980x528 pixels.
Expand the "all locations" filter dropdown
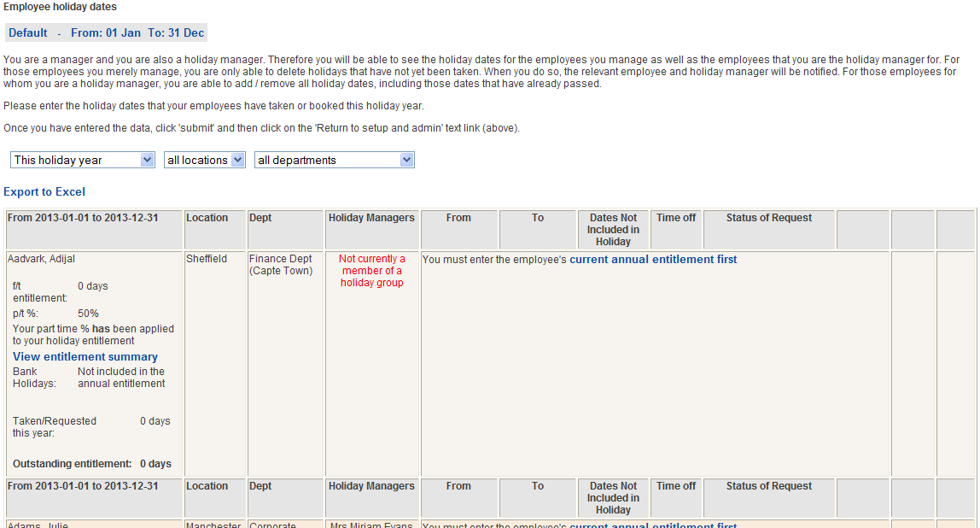(204, 160)
